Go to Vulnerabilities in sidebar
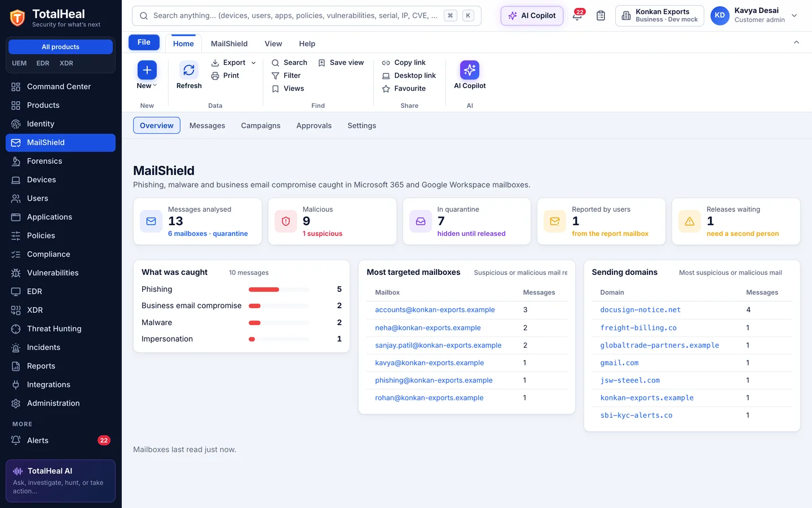The image size is (812, 508). 60,273
